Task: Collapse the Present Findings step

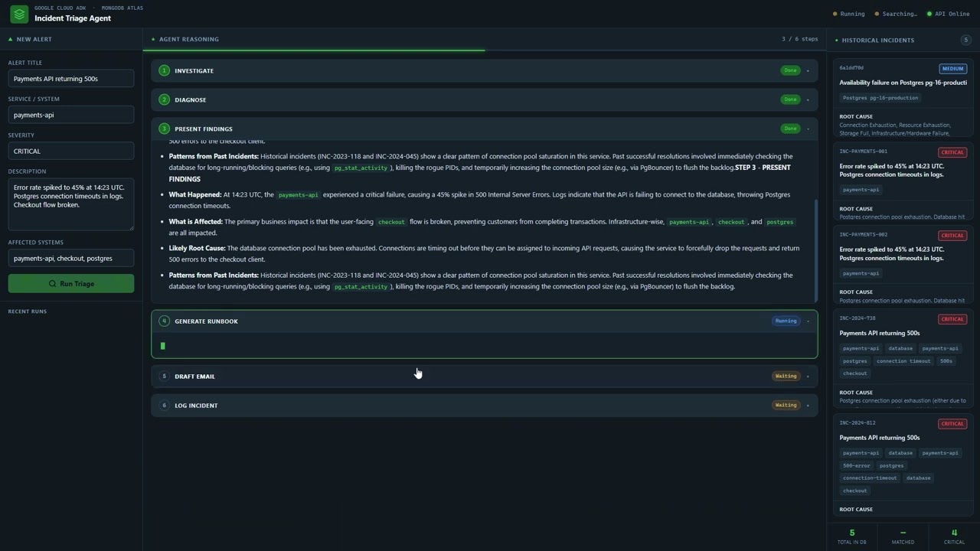Action: (808, 129)
